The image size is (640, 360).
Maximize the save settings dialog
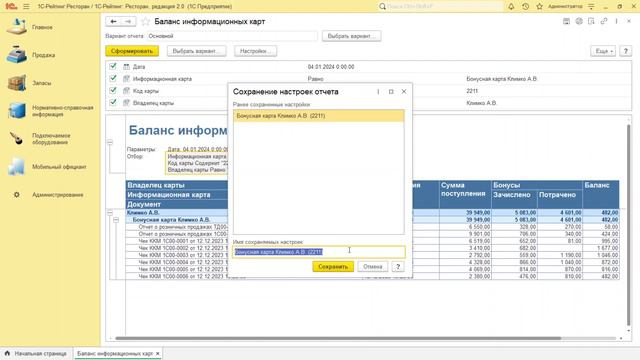(391, 92)
